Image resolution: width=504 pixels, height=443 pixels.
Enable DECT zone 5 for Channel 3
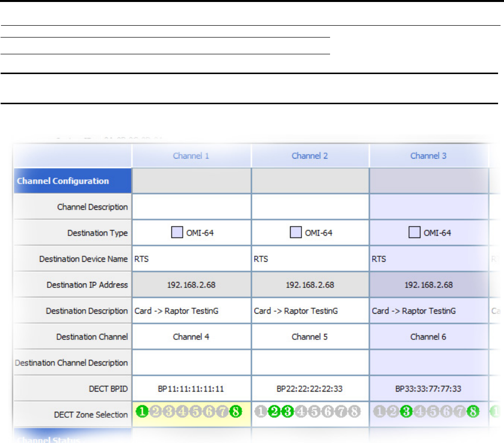(433, 411)
